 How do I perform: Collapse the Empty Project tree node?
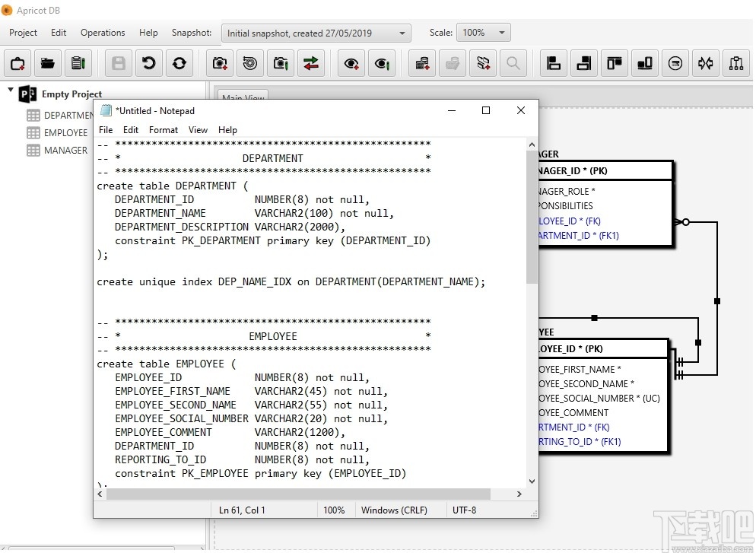click(11, 91)
